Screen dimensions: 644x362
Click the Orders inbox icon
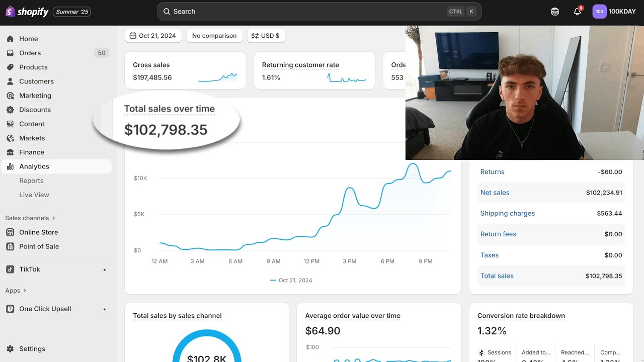(x=10, y=53)
